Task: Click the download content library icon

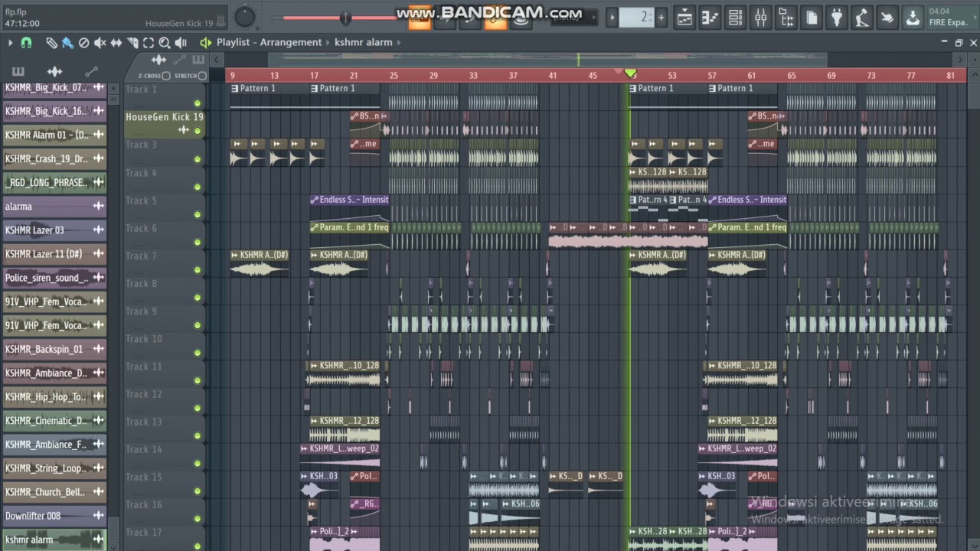Action: [x=913, y=17]
